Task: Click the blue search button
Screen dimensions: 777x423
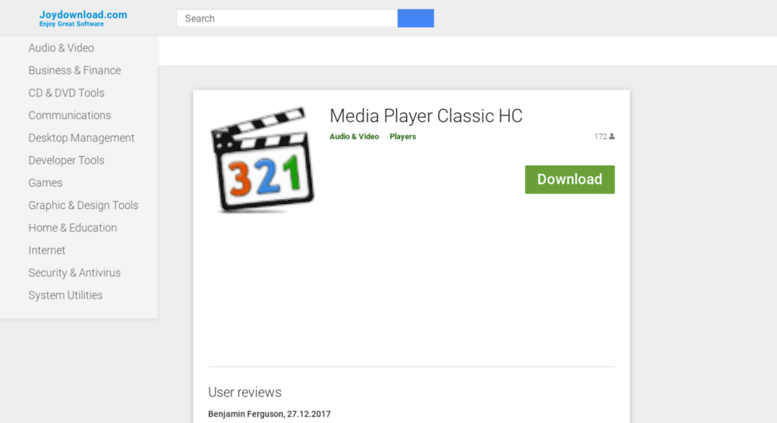Action: pos(416,18)
